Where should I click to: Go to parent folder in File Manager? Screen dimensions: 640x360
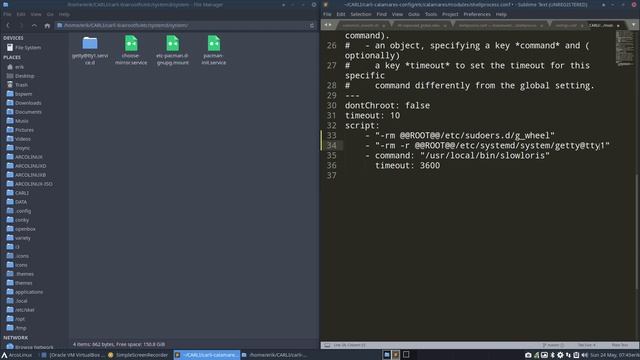(34, 25)
